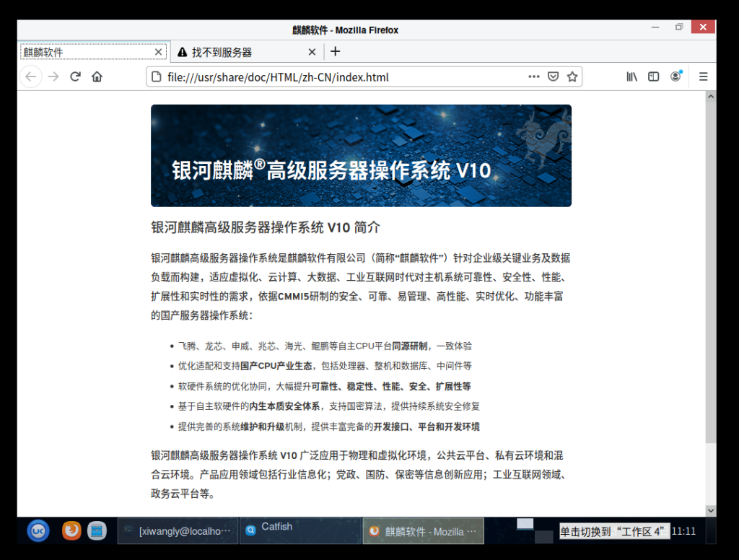The height and width of the screenshot is (560, 739).
Task: Bookmark this page with the star
Action: pyautogui.click(x=572, y=76)
